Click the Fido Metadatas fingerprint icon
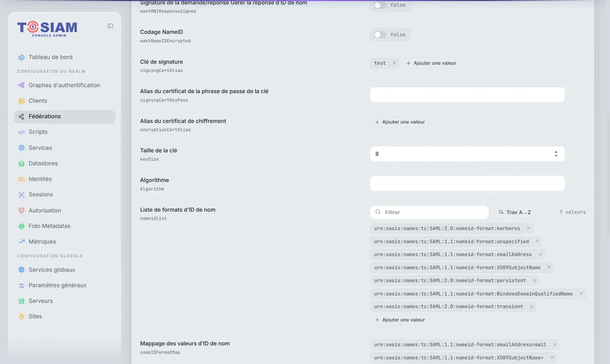The width and height of the screenshot is (610, 364). 22,226
